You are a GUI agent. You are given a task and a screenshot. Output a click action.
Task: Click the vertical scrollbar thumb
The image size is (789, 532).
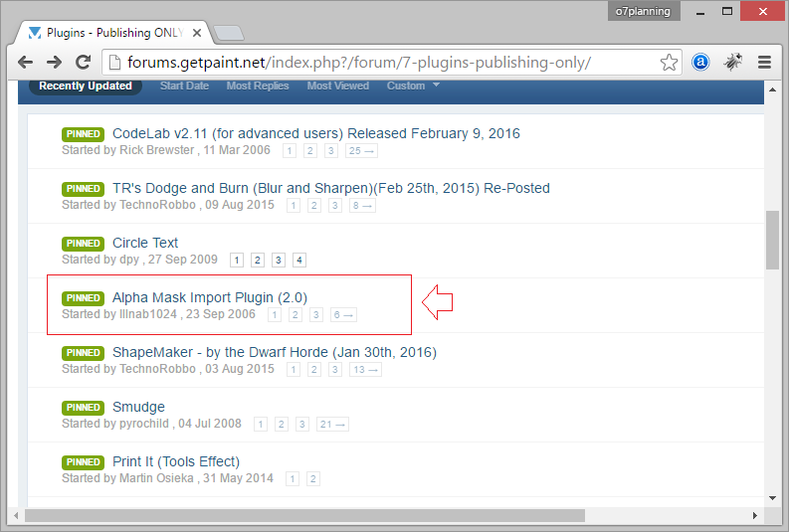(772, 241)
